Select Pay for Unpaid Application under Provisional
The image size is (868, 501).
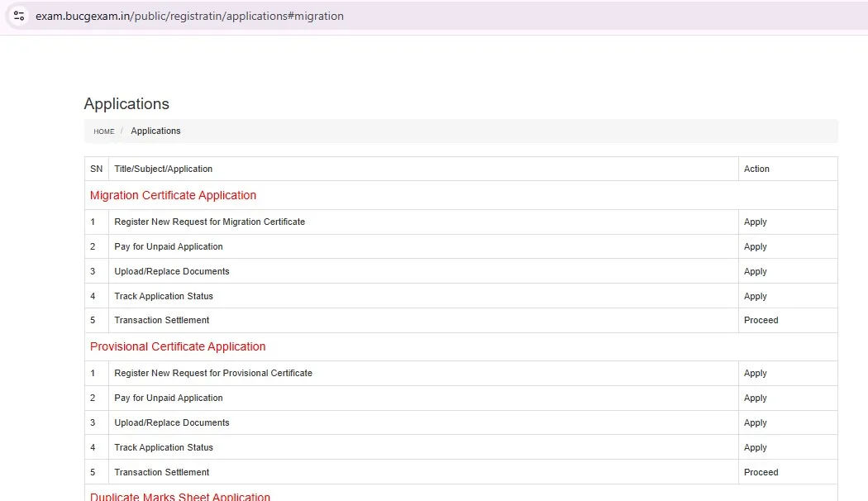(x=169, y=398)
